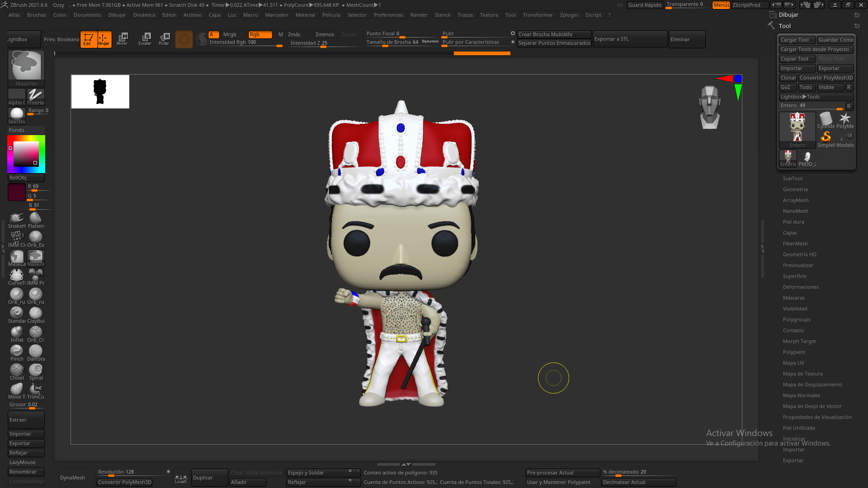Select the Inflat brush
Viewport: 868px width, 488px height.
click(x=17, y=332)
